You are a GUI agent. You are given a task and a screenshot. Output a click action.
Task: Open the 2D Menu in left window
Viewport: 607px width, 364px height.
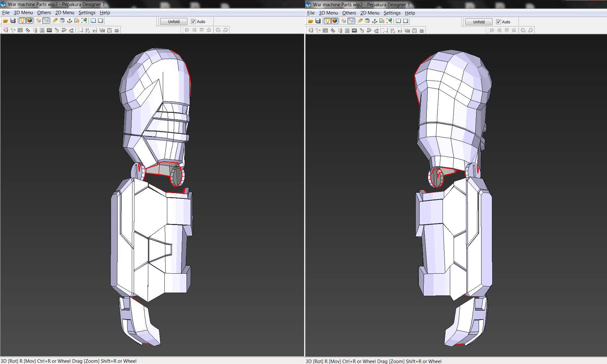(64, 13)
